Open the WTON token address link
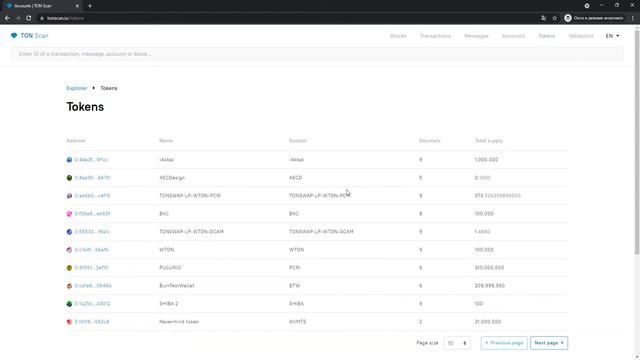 [91, 250]
